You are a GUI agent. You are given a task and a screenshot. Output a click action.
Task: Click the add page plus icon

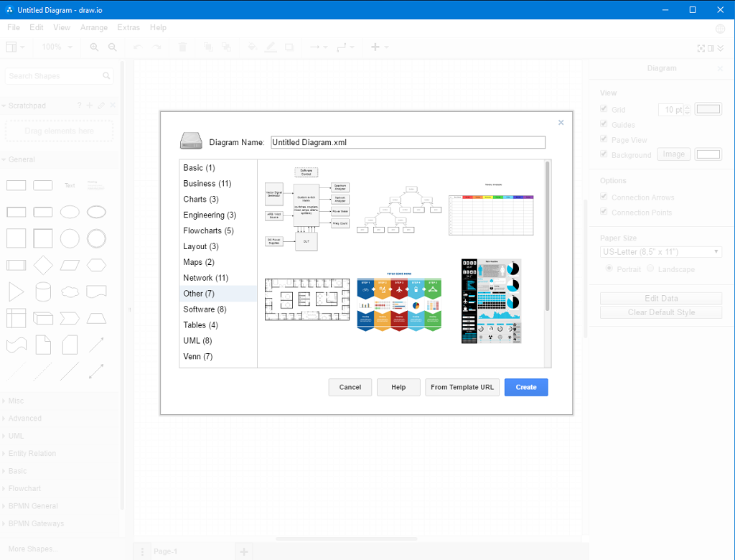pyautogui.click(x=244, y=551)
